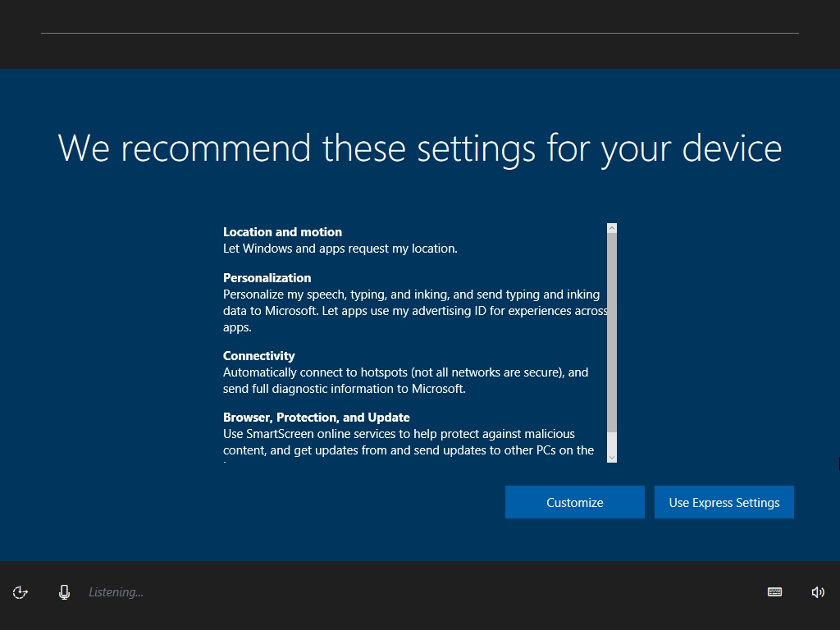Click scrollbar track below the thumb

612,442
